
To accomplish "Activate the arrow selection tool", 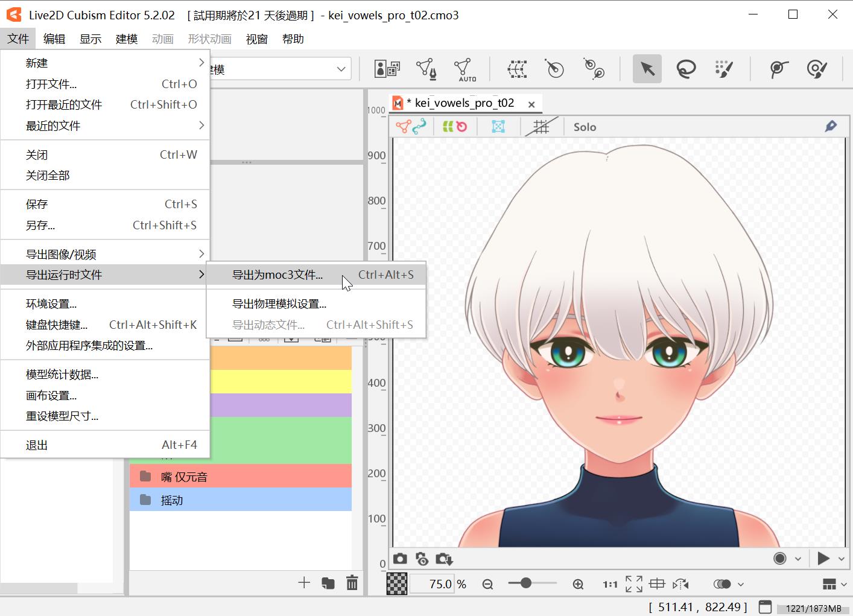I will (647, 69).
